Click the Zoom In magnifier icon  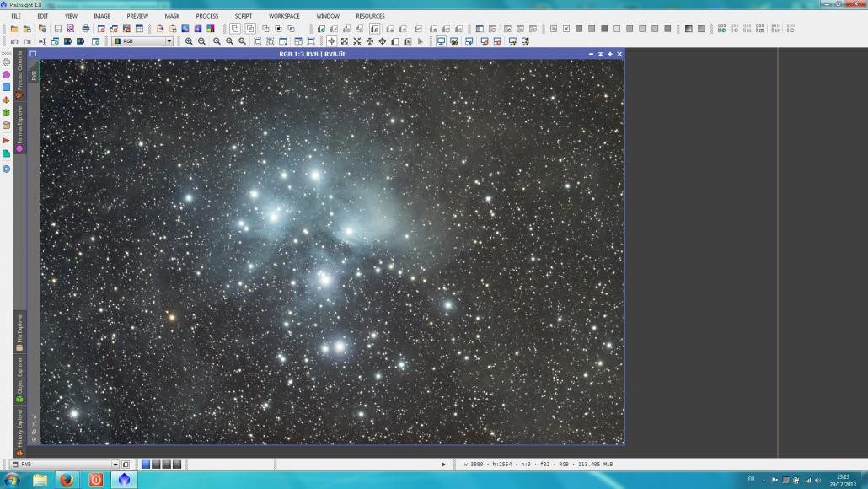point(189,41)
